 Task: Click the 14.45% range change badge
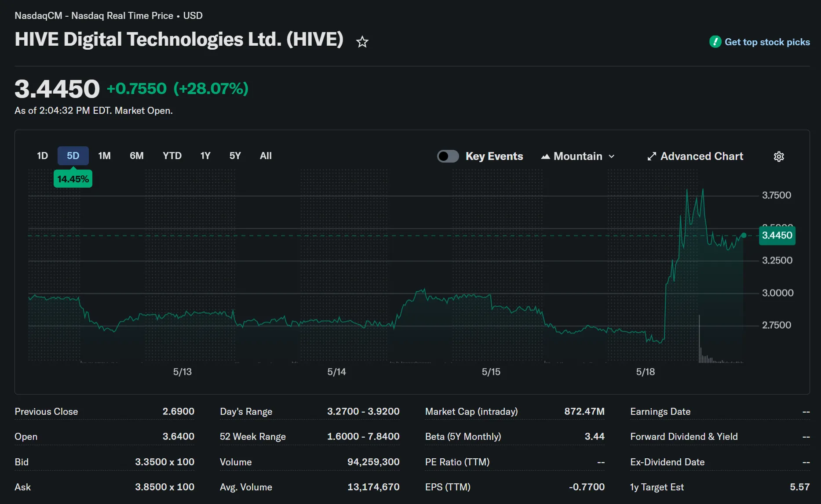pyautogui.click(x=73, y=179)
